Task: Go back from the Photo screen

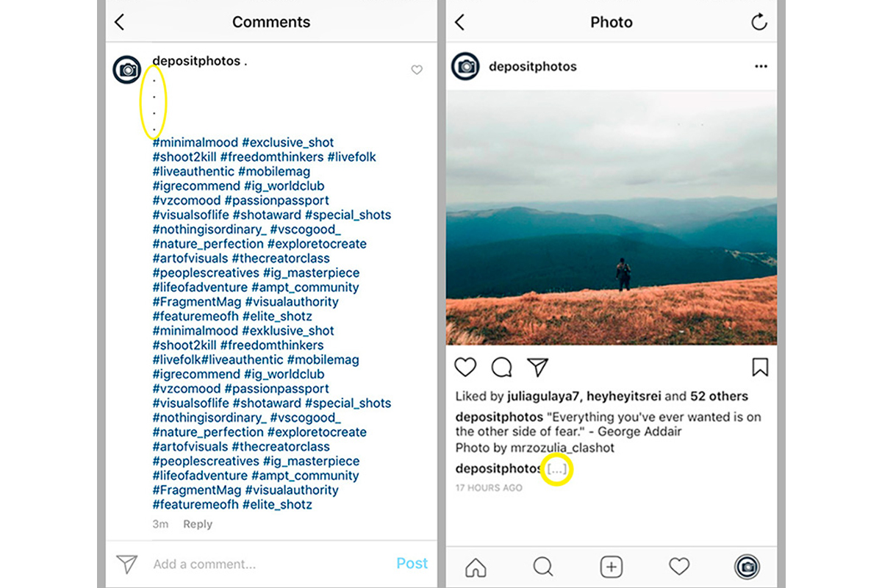Action: pos(459,22)
